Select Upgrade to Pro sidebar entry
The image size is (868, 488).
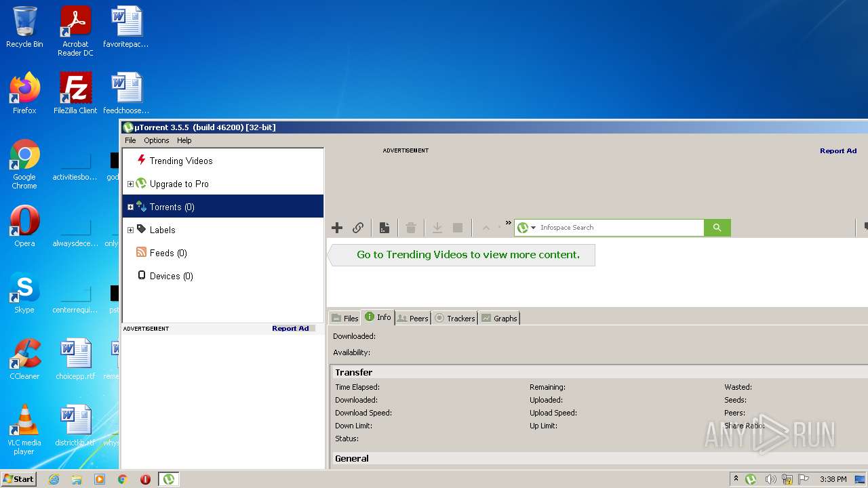179,184
